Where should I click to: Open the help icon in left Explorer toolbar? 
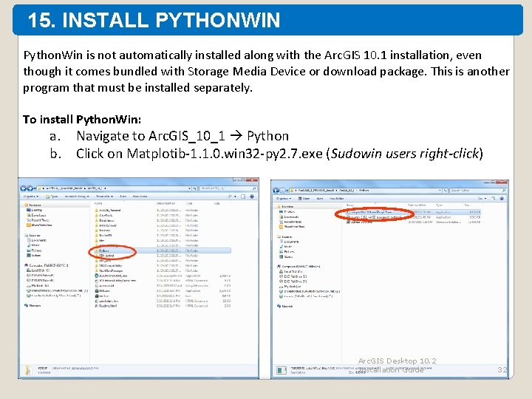tap(252, 197)
